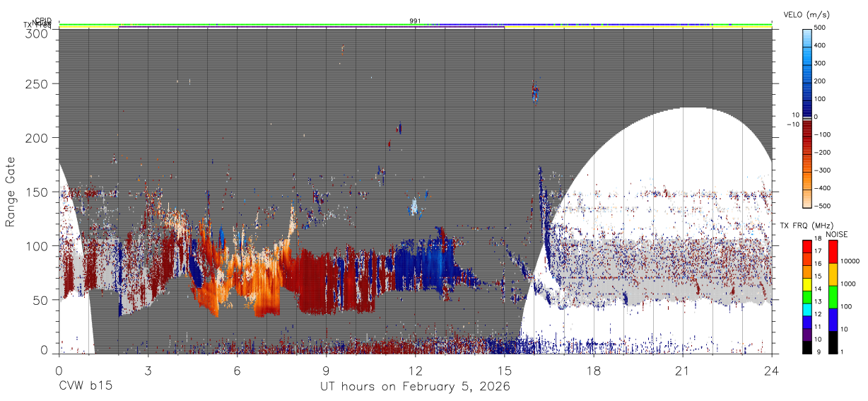Click the "−400" label on the velocity scale
868x401 pixels.
point(823,188)
